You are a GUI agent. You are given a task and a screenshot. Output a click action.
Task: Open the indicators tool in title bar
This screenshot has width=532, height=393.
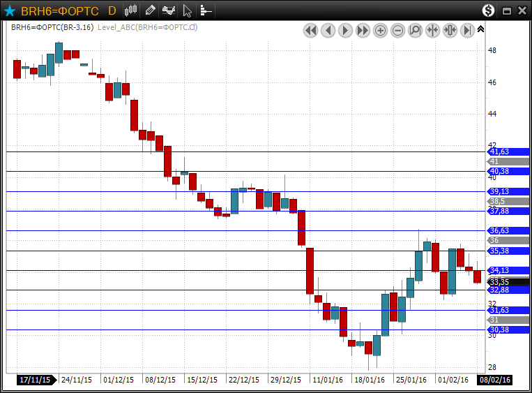[168, 10]
